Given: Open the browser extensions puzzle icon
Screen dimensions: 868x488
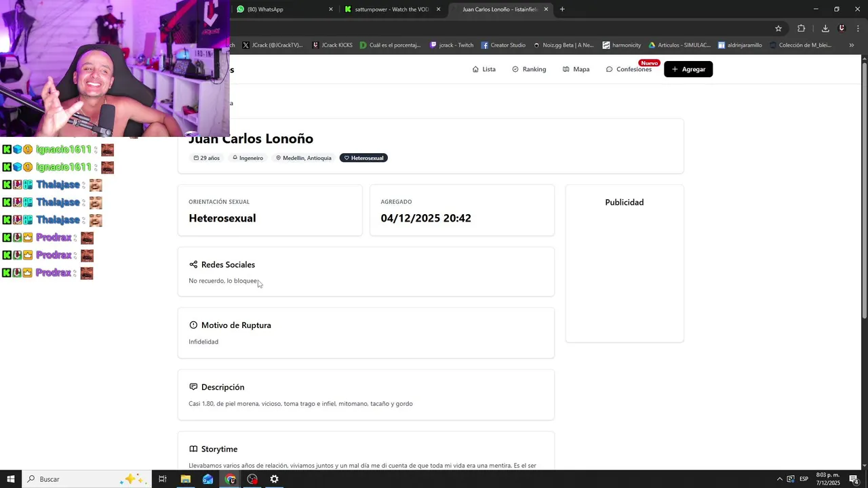Looking at the screenshot, I should 802,28.
